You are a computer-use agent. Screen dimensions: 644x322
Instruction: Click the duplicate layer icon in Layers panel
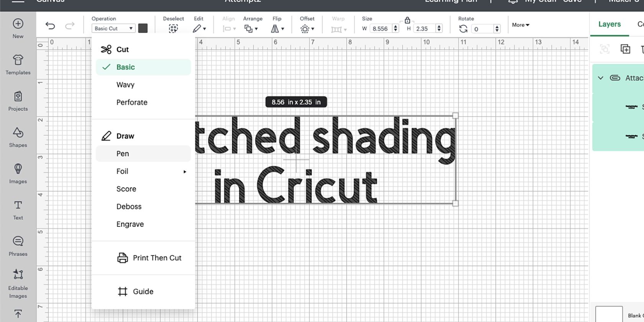pos(625,49)
